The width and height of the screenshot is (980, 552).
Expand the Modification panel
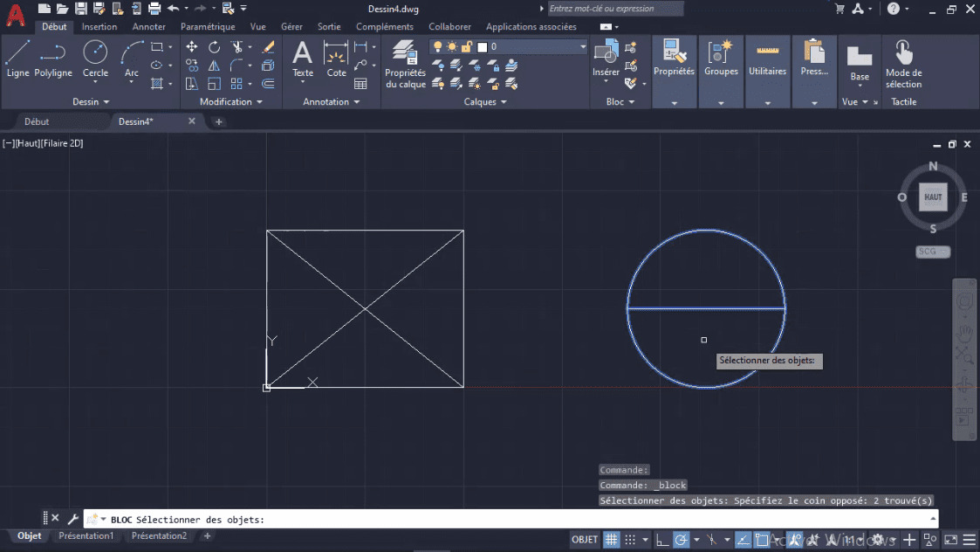pos(230,101)
